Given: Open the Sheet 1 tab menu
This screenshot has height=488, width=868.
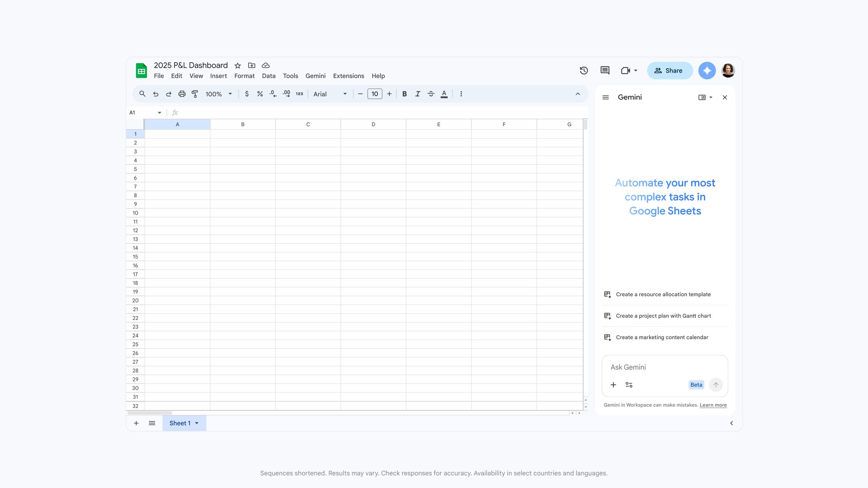Looking at the screenshot, I should click(x=196, y=423).
